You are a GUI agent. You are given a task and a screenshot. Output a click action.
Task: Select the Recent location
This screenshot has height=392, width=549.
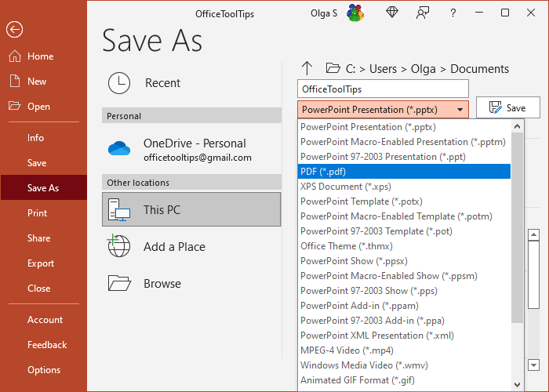(x=191, y=83)
